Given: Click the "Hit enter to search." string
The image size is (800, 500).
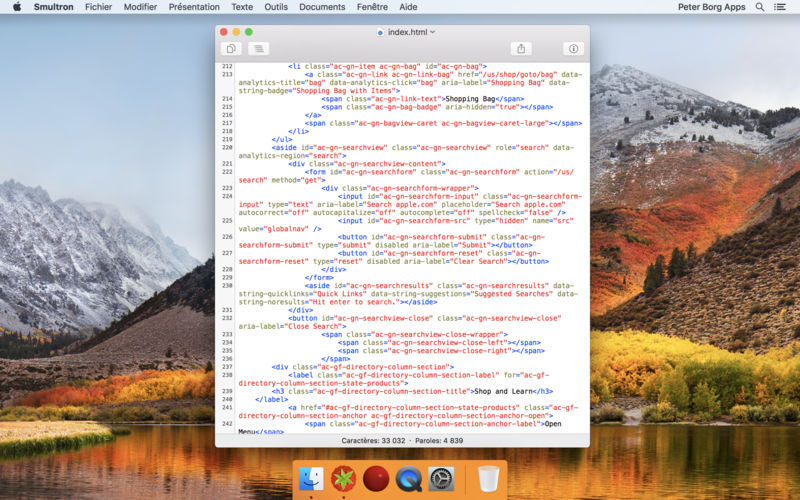Looking at the screenshot, I should 355,302.
